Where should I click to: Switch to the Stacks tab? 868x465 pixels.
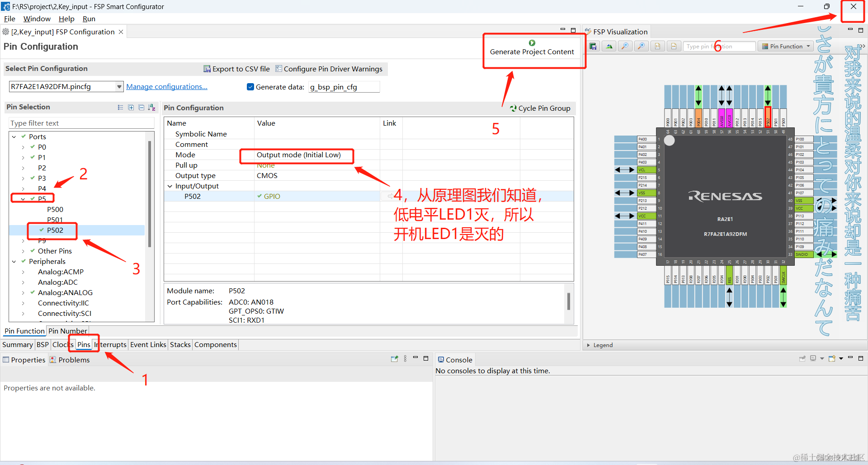tap(180, 344)
